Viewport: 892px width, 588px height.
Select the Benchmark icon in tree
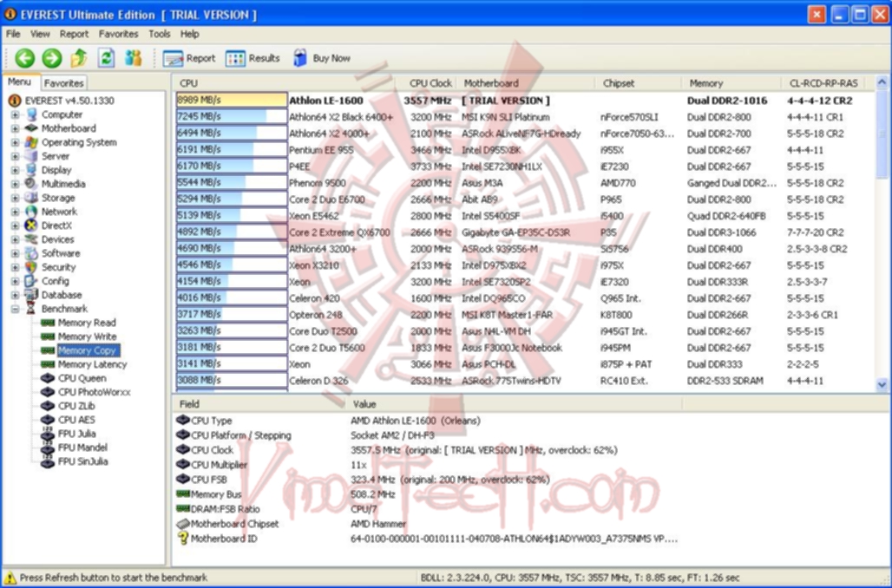tap(31, 309)
